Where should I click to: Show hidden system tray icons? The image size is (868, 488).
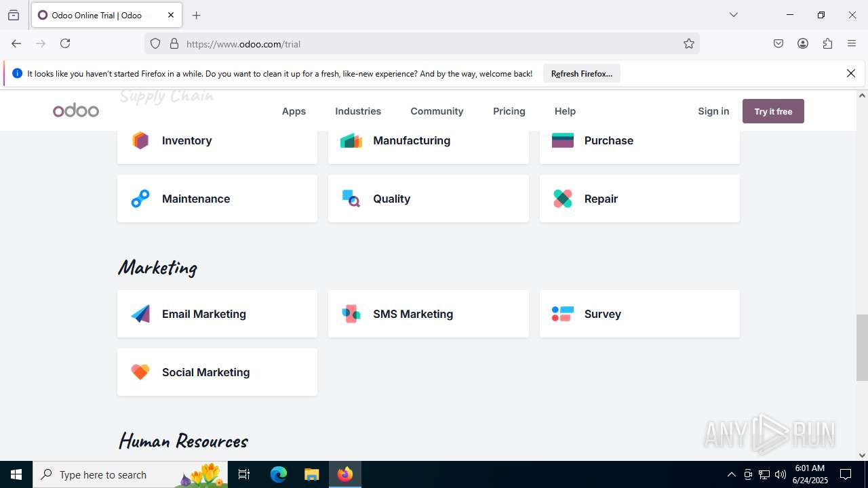731,474
